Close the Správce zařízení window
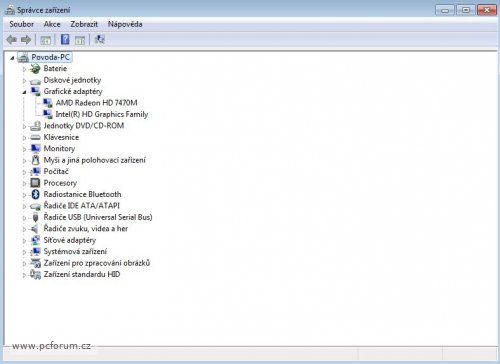 (x=487, y=10)
